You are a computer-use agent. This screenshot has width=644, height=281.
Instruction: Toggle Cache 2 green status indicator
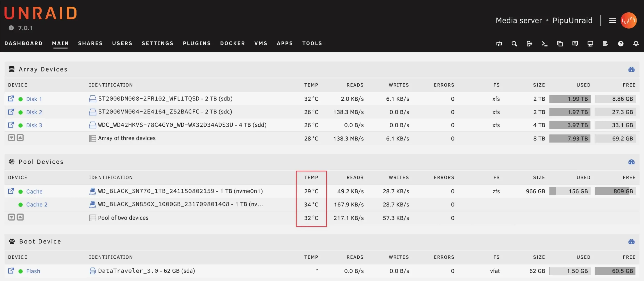coord(21,205)
